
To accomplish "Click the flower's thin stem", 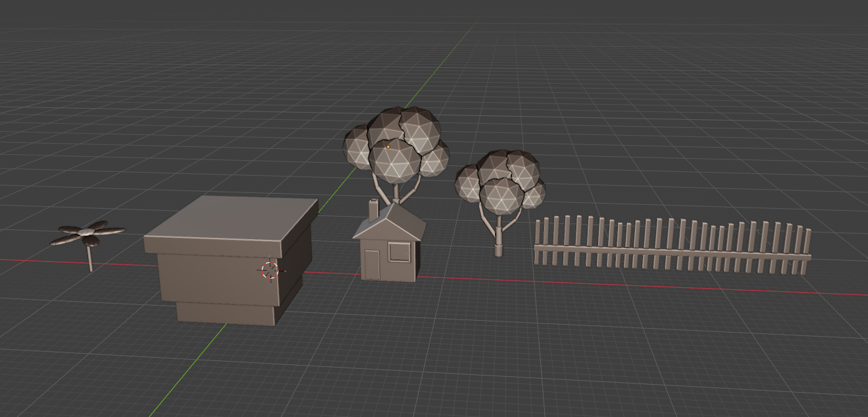I will click(90, 258).
